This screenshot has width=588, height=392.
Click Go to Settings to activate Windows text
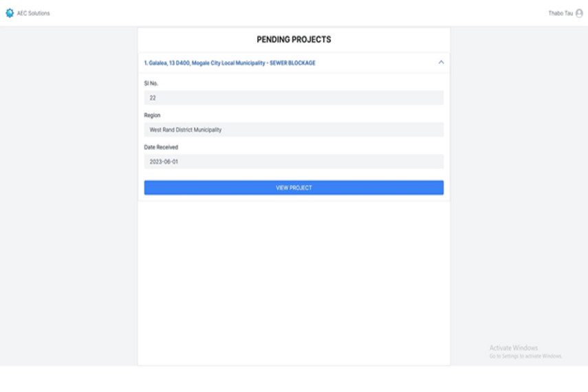click(x=525, y=356)
